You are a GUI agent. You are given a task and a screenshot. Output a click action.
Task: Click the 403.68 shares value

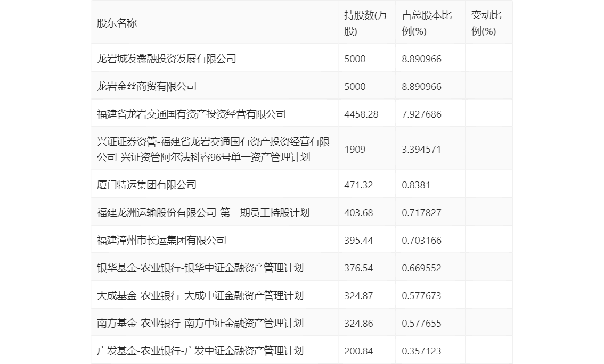pyautogui.click(x=358, y=213)
